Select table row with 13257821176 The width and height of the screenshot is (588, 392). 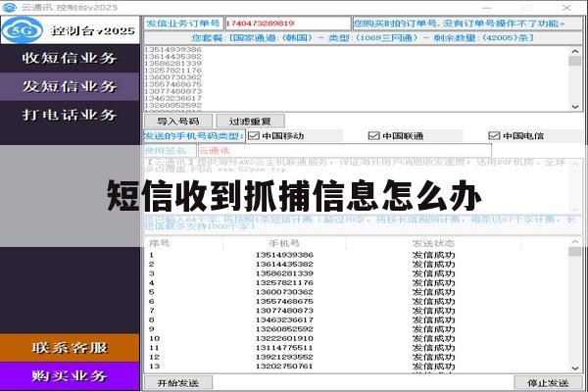pyautogui.click(x=357, y=283)
